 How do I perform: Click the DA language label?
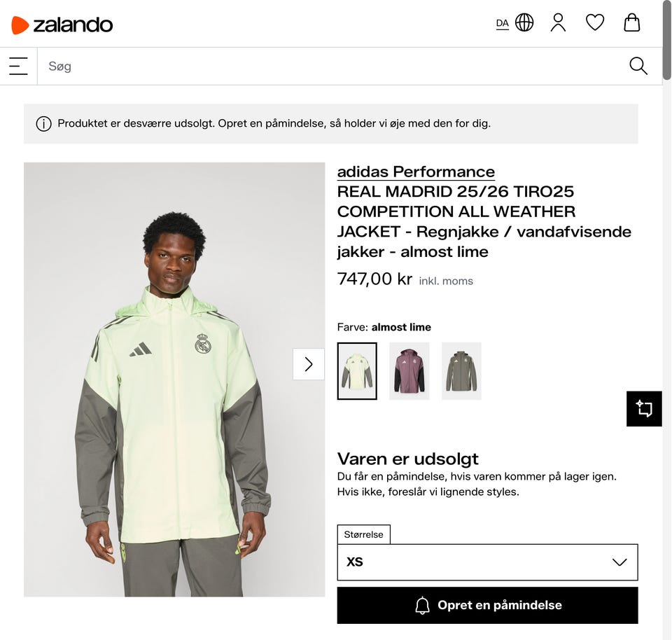click(502, 23)
